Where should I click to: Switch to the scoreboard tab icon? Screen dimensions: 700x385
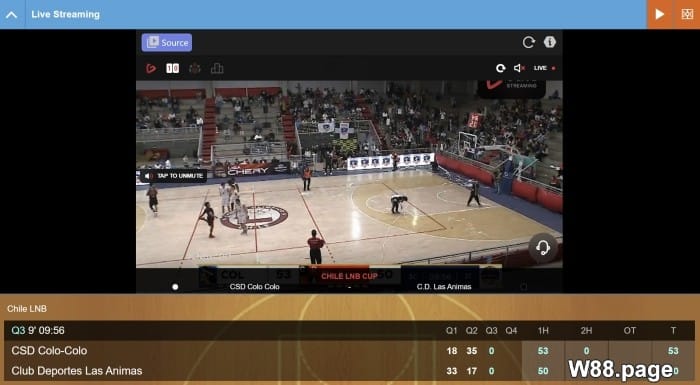172,68
